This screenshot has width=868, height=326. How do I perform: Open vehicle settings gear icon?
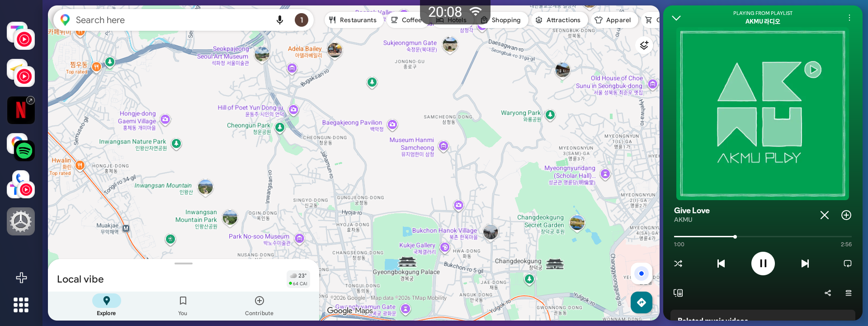[21, 221]
